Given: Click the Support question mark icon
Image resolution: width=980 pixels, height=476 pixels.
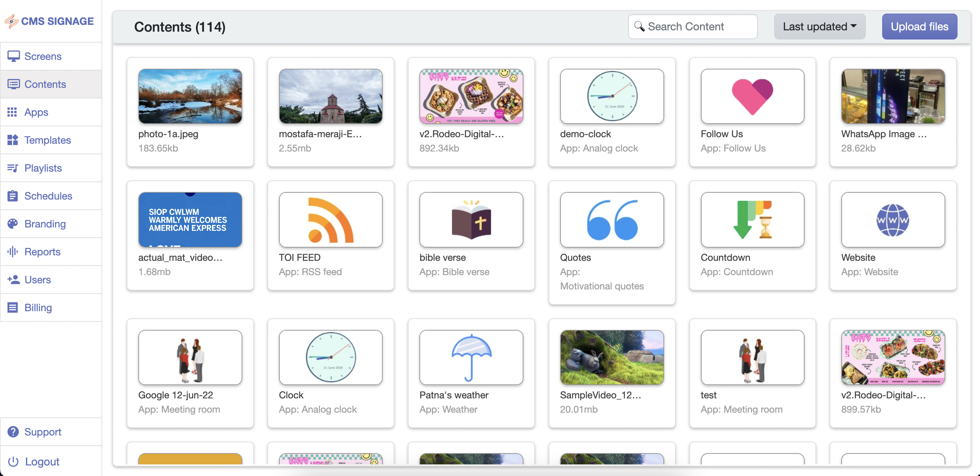Looking at the screenshot, I should point(13,432).
